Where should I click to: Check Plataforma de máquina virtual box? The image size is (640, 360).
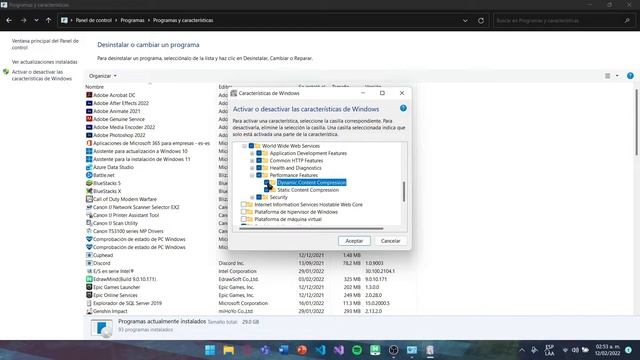(244, 219)
